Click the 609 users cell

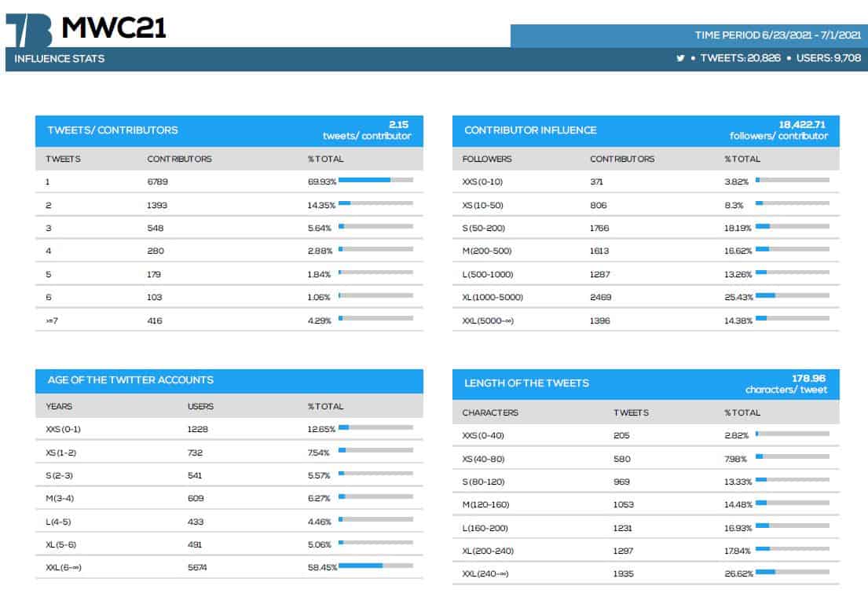click(x=196, y=499)
